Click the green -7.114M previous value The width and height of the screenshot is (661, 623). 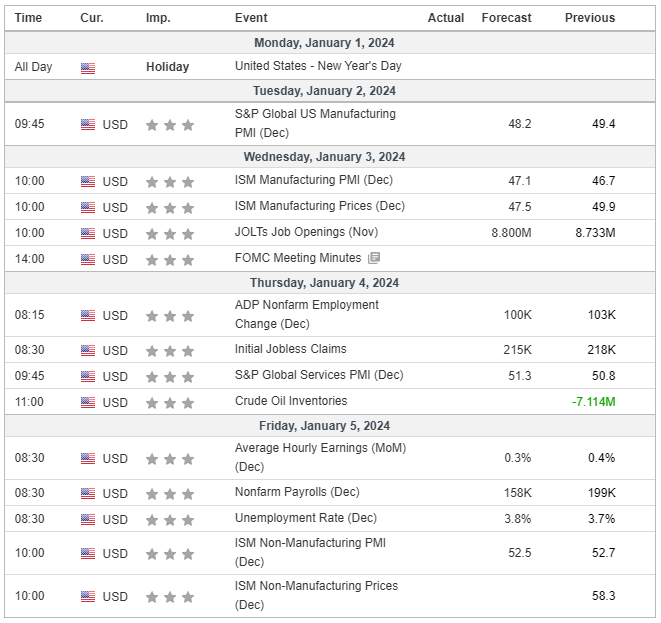(594, 402)
